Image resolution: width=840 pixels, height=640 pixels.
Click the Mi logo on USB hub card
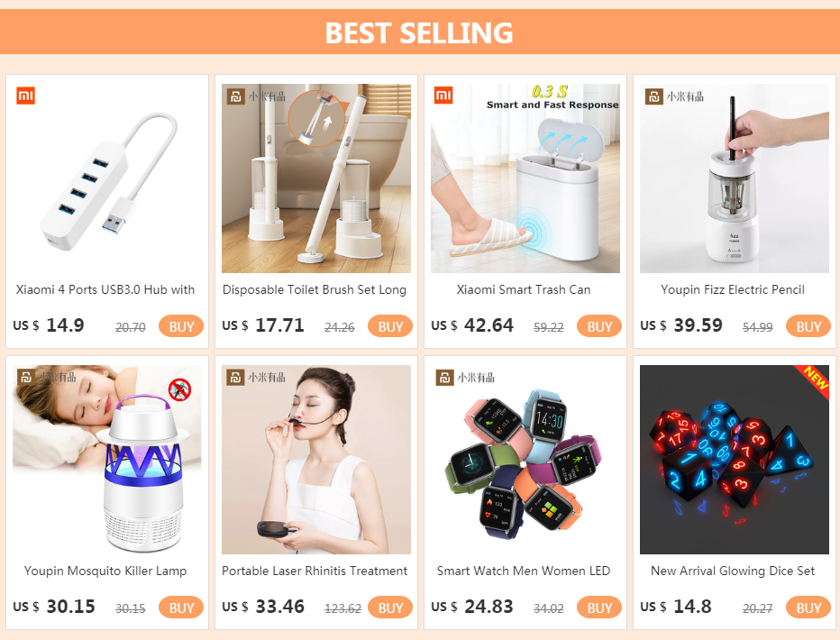26,96
